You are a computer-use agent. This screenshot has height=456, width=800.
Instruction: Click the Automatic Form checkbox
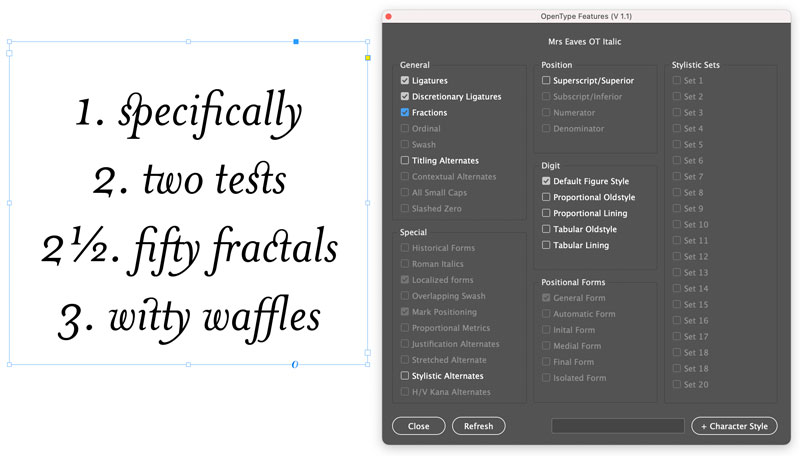(546, 313)
